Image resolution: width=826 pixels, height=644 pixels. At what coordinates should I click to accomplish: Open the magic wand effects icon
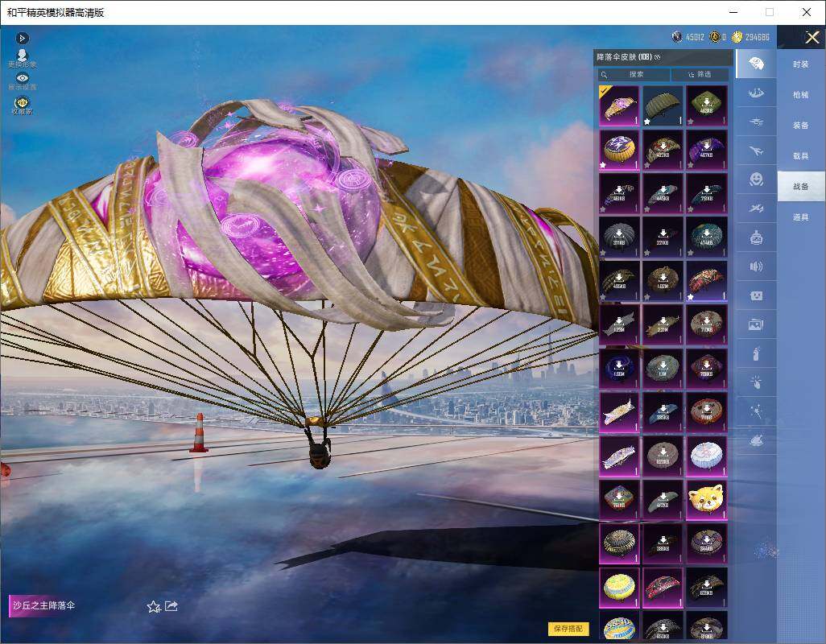point(756,411)
